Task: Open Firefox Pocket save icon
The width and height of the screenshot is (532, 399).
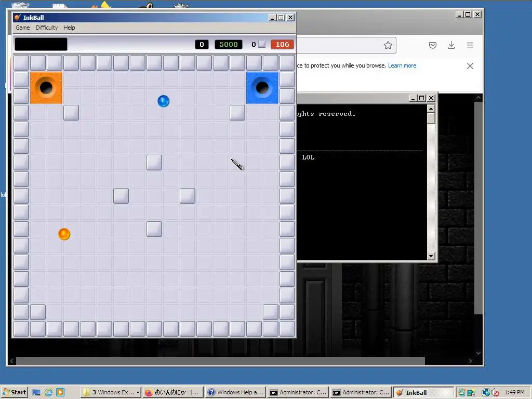Action: point(433,45)
